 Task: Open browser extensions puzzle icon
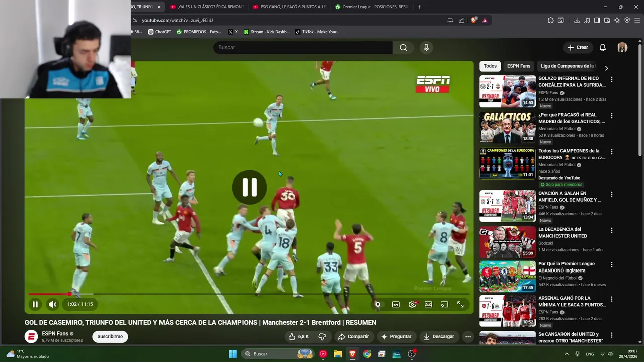coord(551,20)
